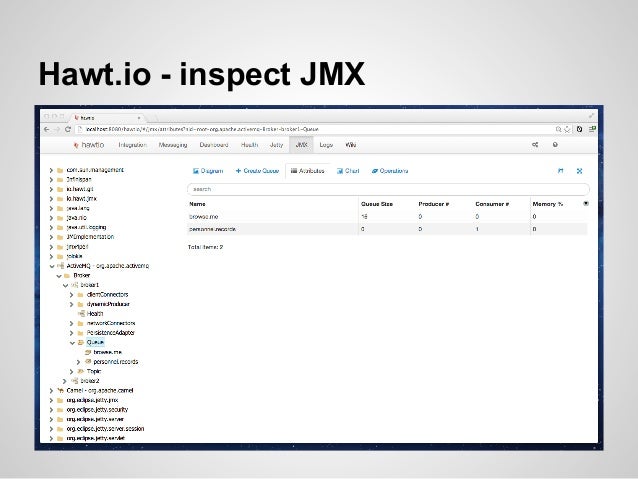Click Create Queue
This screenshot has height=479, width=638.
[x=257, y=171]
